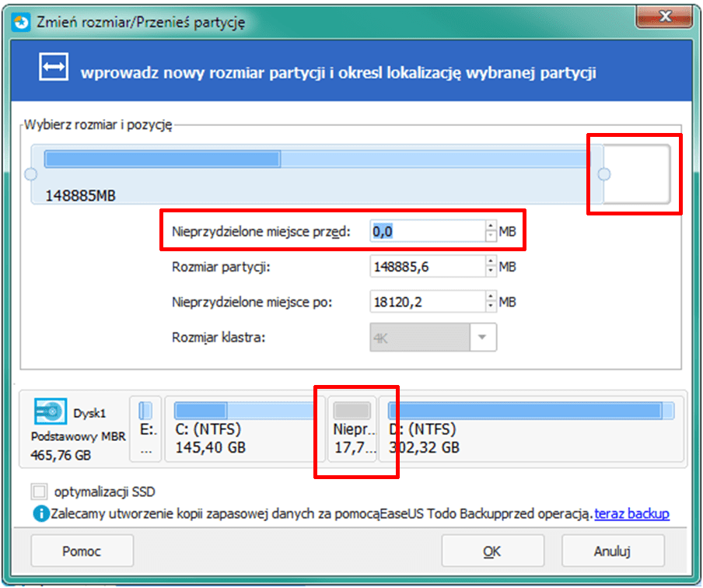The height and width of the screenshot is (588, 703).
Task: Click the EaseUS app icon in title bar
Action: click(x=23, y=21)
